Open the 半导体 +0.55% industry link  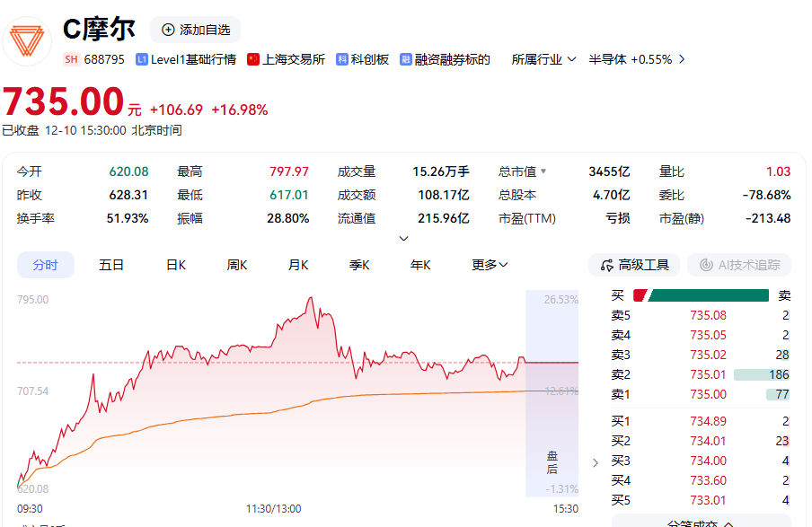(630, 59)
